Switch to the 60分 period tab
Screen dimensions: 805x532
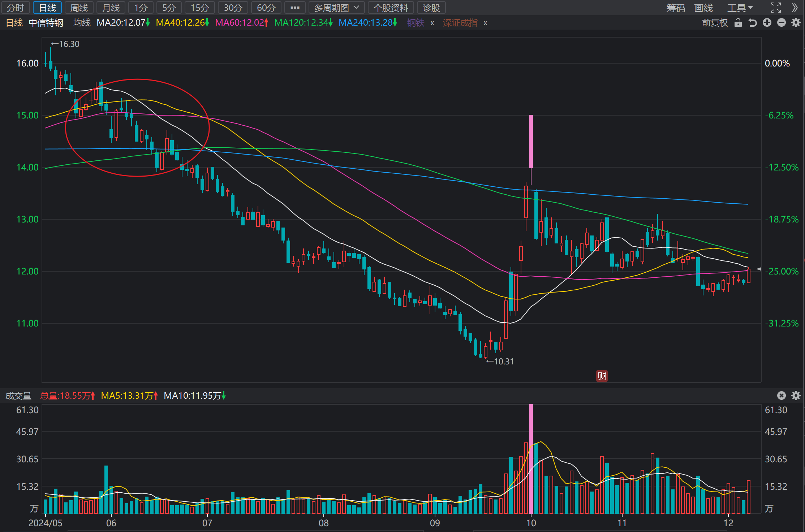tap(266, 8)
